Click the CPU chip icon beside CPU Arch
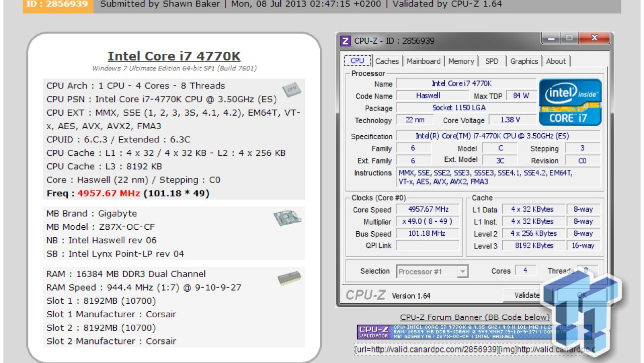 [x=291, y=90]
